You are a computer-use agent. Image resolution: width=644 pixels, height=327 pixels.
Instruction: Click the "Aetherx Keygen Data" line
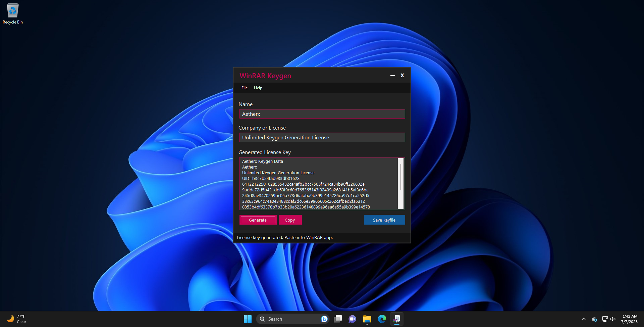tap(263, 161)
